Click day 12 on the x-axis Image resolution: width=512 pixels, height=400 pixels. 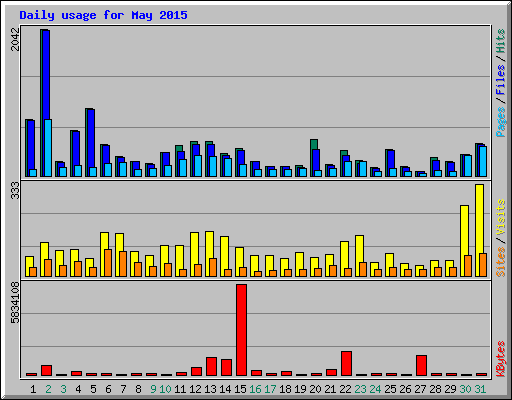click(195, 389)
